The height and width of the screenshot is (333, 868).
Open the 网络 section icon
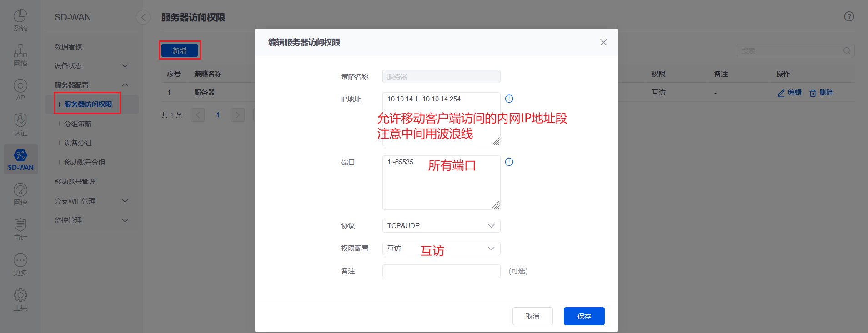(x=20, y=55)
